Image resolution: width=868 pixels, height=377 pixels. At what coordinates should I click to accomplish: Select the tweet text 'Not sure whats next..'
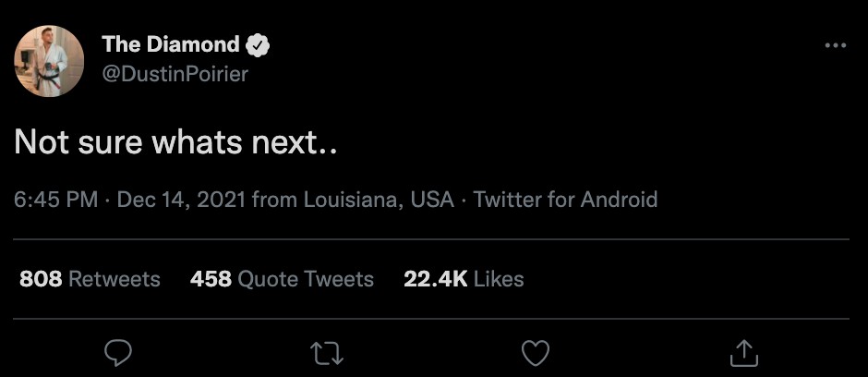pos(175,142)
